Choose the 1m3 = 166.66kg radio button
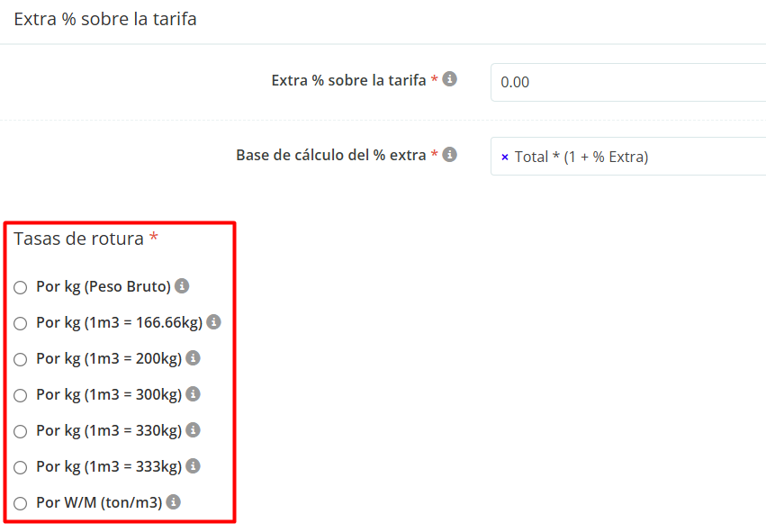 (21, 324)
